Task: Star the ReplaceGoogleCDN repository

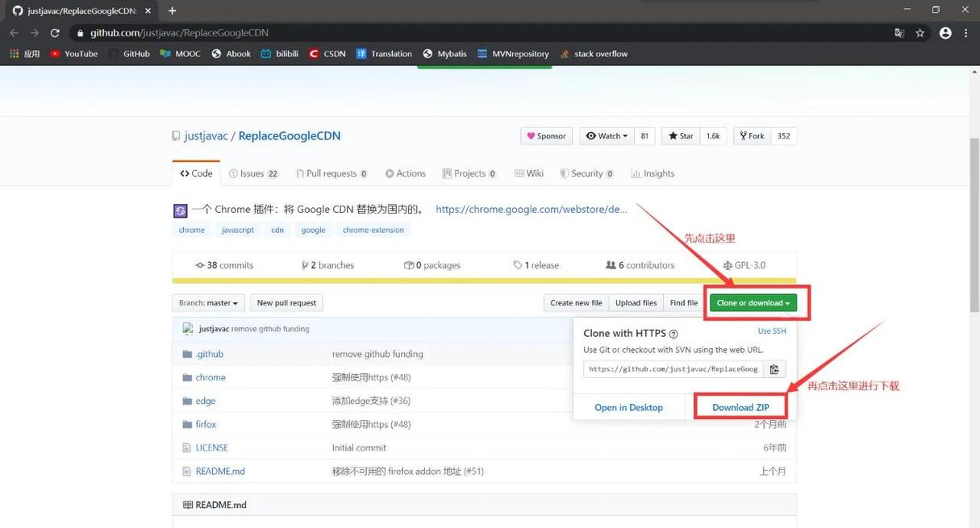Action: tap(681, 136)
